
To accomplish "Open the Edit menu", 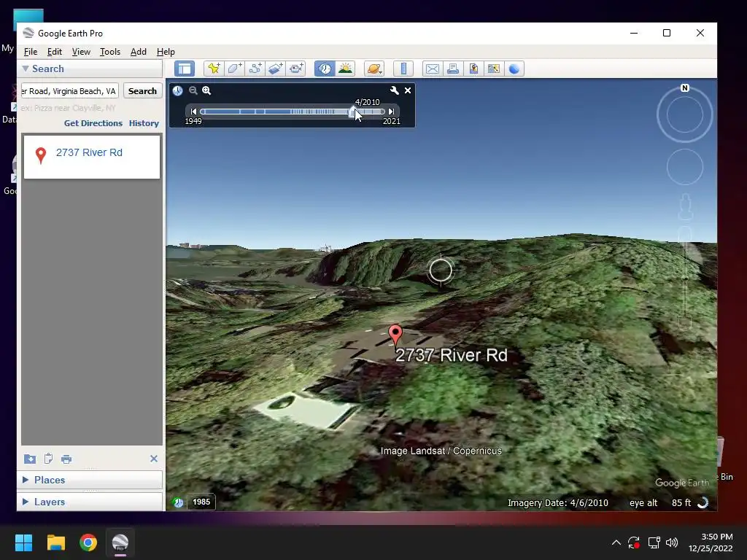I will pos(54,52).
